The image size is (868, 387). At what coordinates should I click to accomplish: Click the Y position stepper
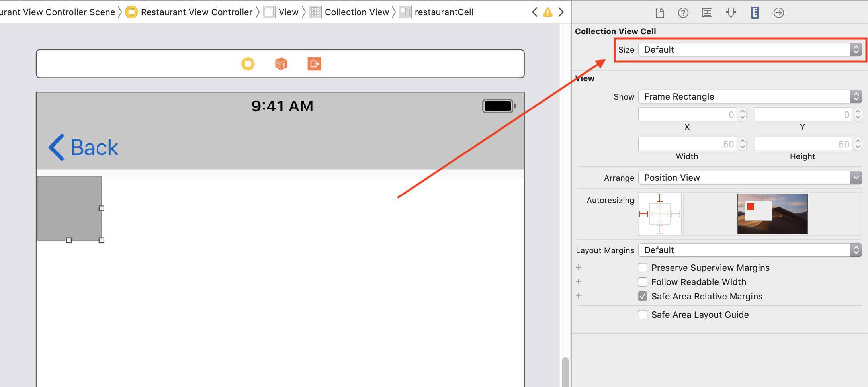point(858,115)
